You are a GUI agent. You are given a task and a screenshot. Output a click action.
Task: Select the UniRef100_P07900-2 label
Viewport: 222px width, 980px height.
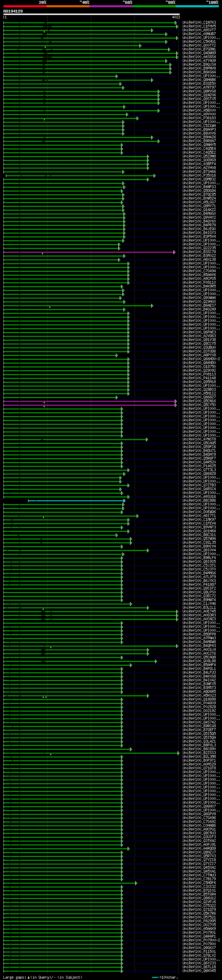202,940
